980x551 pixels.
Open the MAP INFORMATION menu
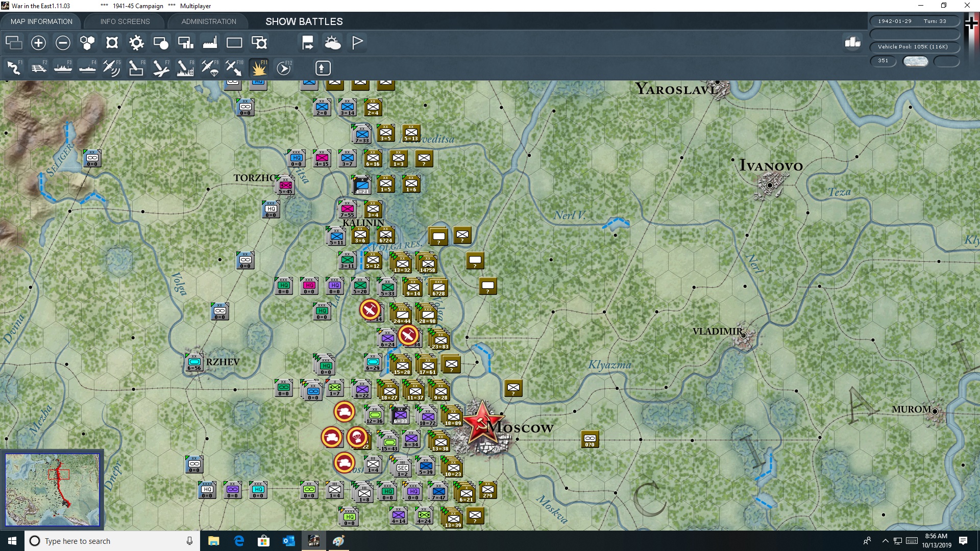(x=41, y=21)
